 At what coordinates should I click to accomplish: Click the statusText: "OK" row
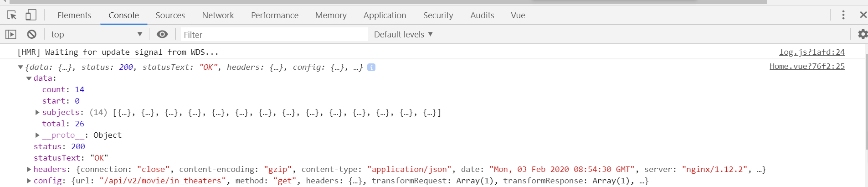pos(71,158)
